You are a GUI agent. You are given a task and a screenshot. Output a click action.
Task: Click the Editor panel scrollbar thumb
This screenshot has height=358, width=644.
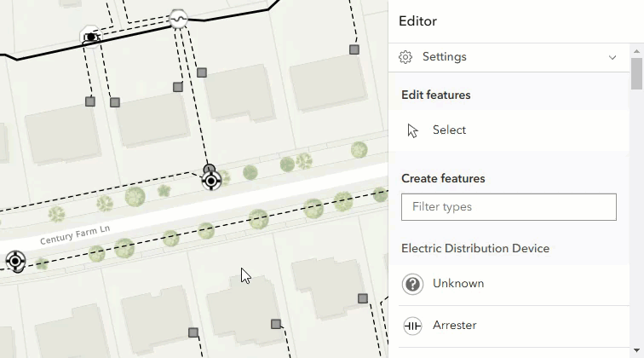click(636, 73)
